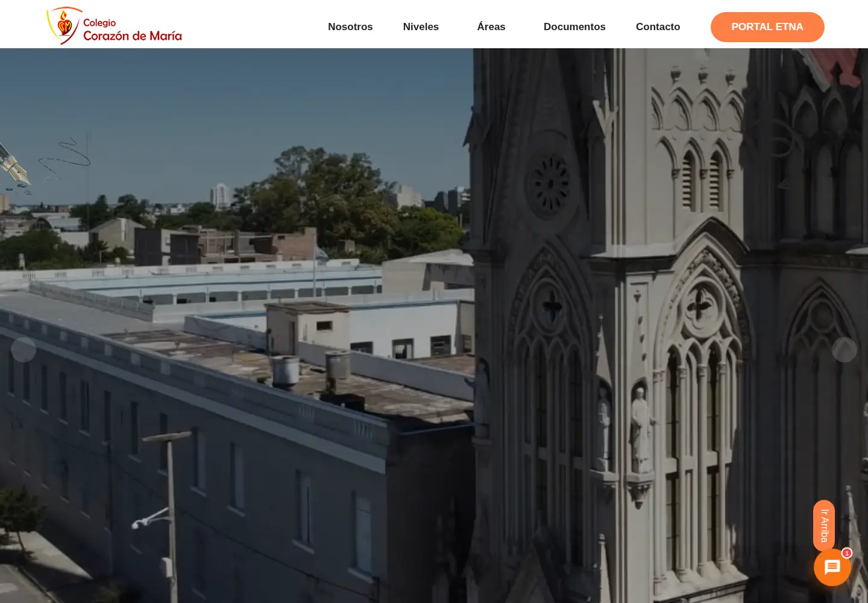The height and width of the screenshot is (603, 868).
Task: Open the Áreas menu
Action: [491, 27]
